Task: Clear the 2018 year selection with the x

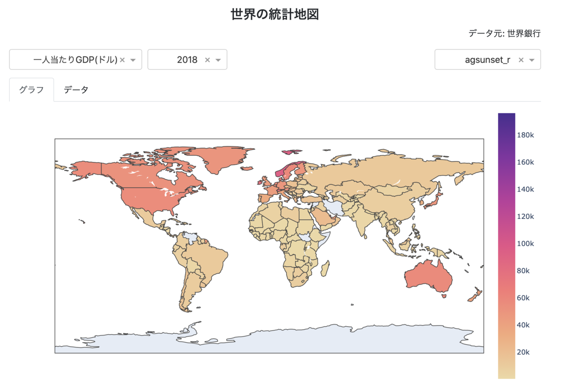Action: click(208, 60)
